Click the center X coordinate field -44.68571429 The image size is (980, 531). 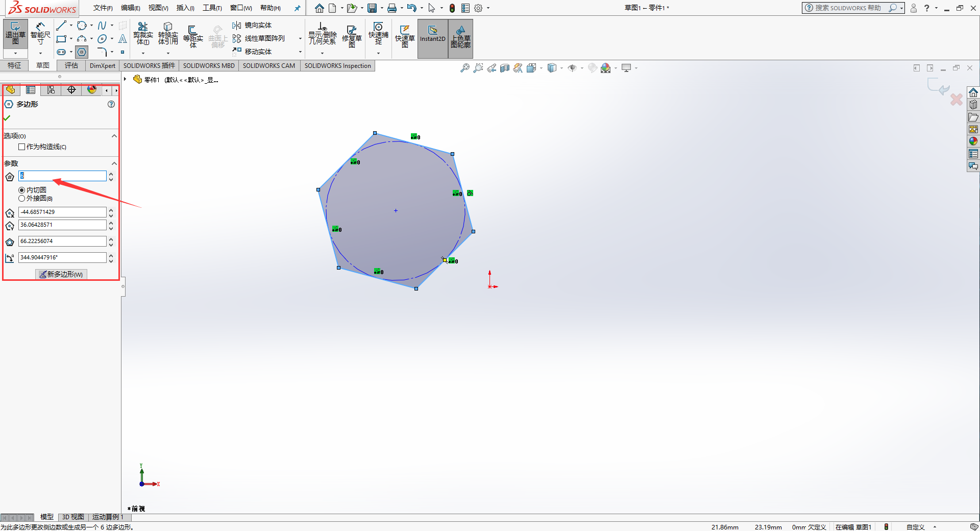pyautogui.click(x=62, y=212)
